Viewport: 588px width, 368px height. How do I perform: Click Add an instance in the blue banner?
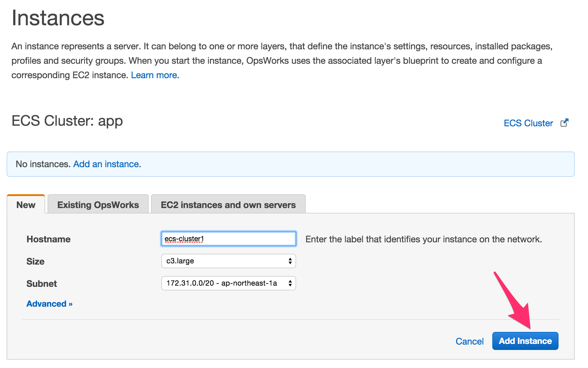pos(106,164)
